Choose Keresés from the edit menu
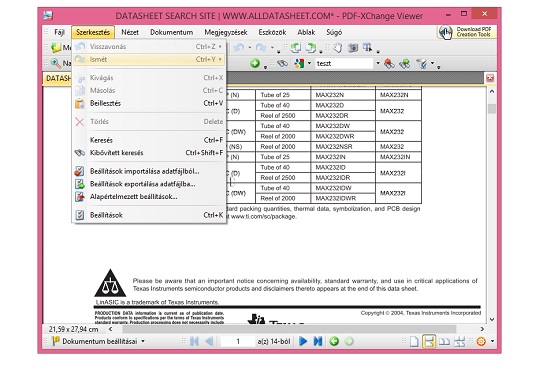The width and height of the screenshot is (550, 368). [149, 140]
